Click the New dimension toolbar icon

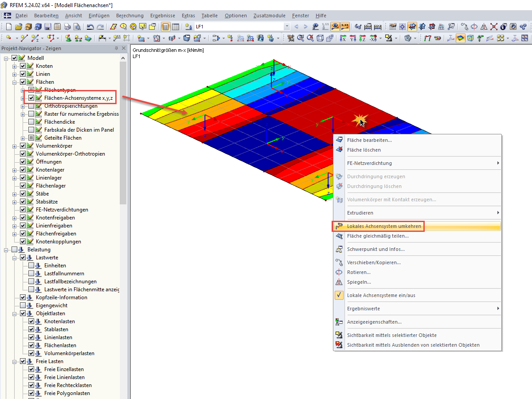tap(103, 38)
